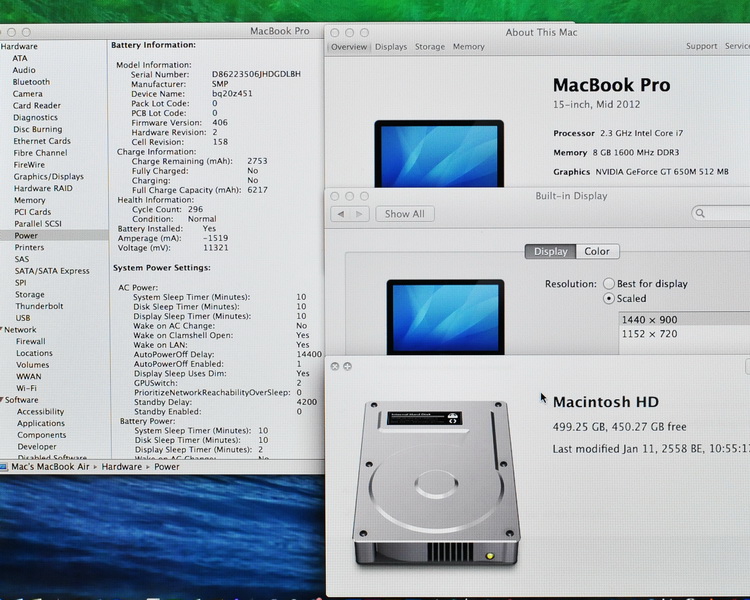This screenshot has height=600, width=750.
Task: Select Printers in the sidebar
Action: [29, 247]
